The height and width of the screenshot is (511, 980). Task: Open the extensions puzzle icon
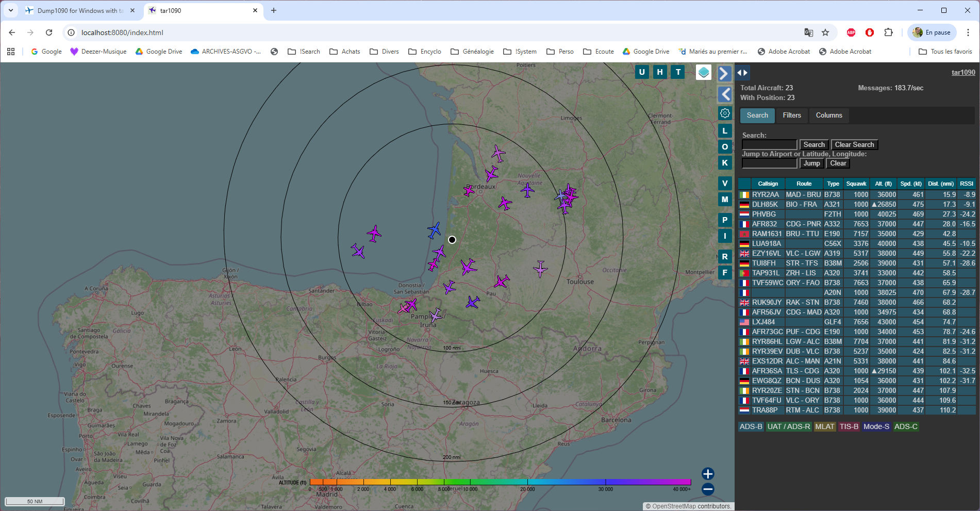coord(888,32)
